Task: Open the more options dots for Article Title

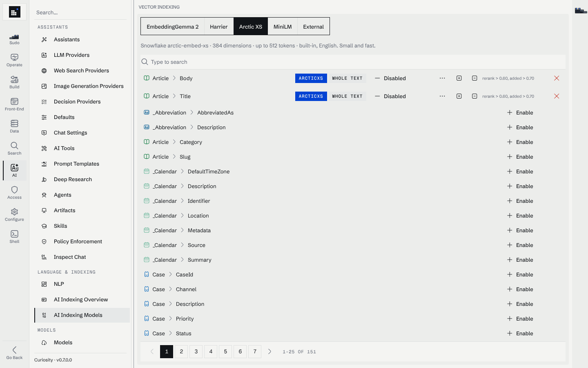Action: 442,96
